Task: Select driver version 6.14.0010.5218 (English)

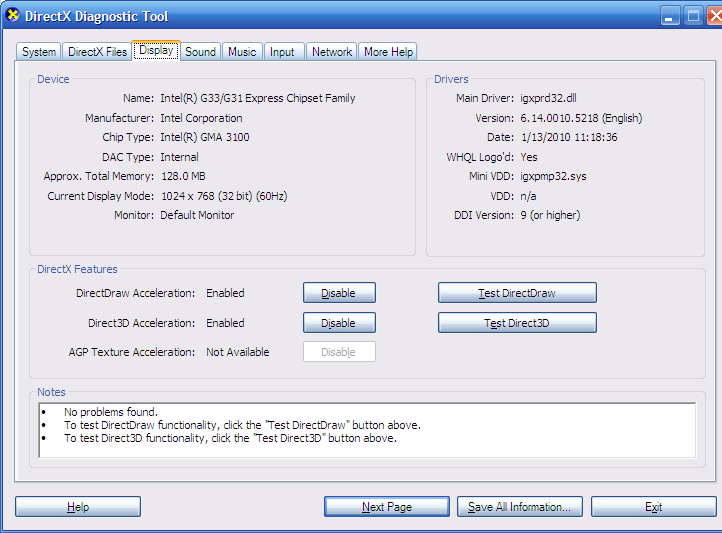Action: pos(581,118)
